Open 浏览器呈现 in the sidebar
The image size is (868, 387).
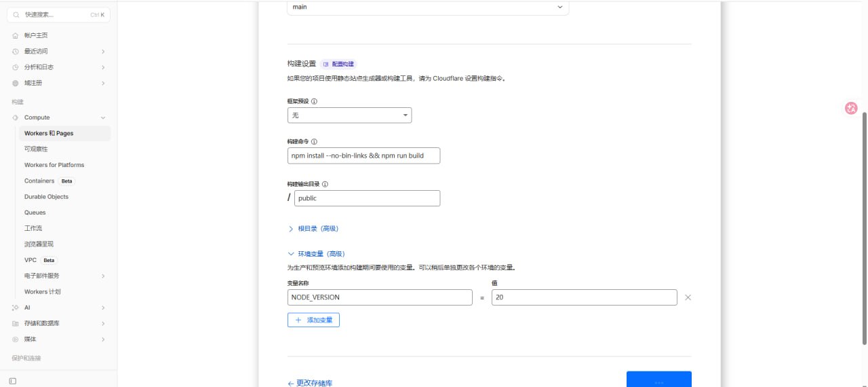tap(39, 244)
